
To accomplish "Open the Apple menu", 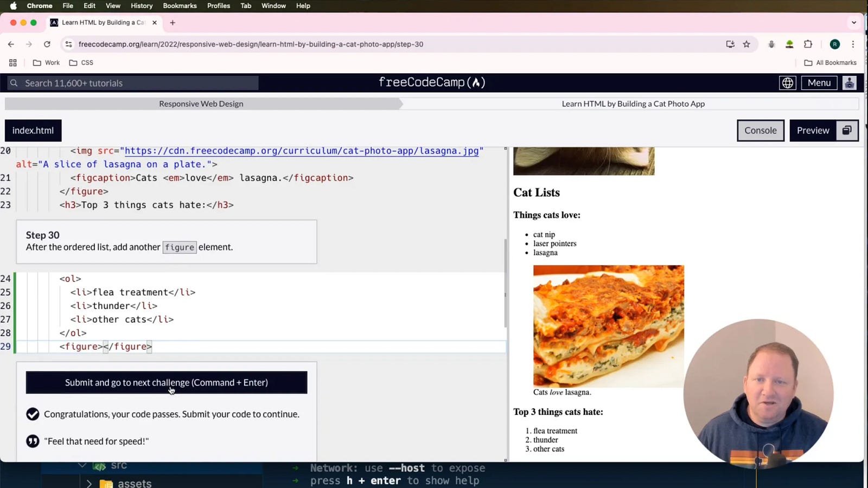I will (14, 6).
